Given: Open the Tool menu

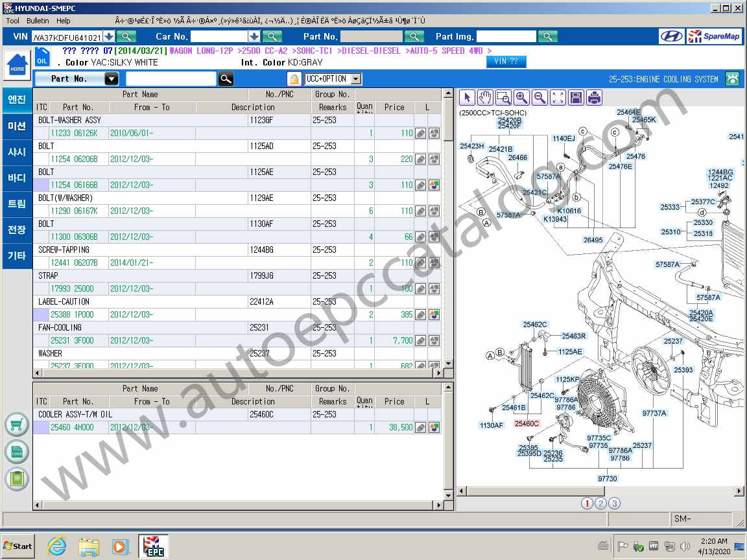Looking at the screenshot, I should [x=13, y=21].
